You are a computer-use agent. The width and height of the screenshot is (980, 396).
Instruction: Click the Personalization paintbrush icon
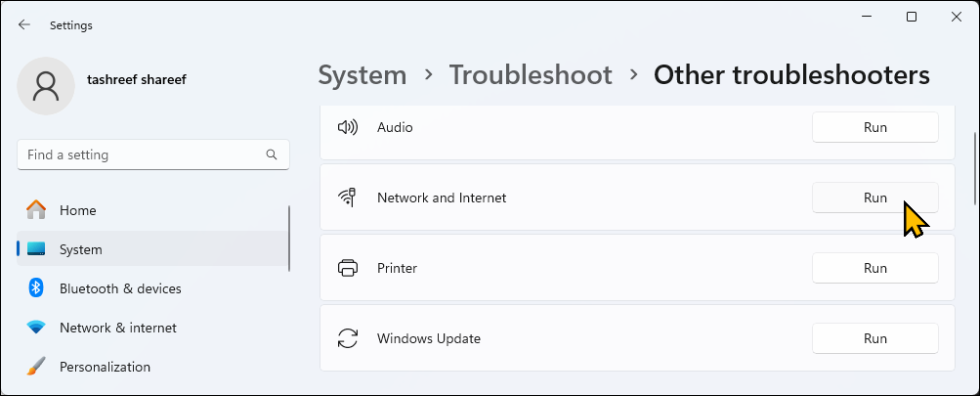[36, 367]
